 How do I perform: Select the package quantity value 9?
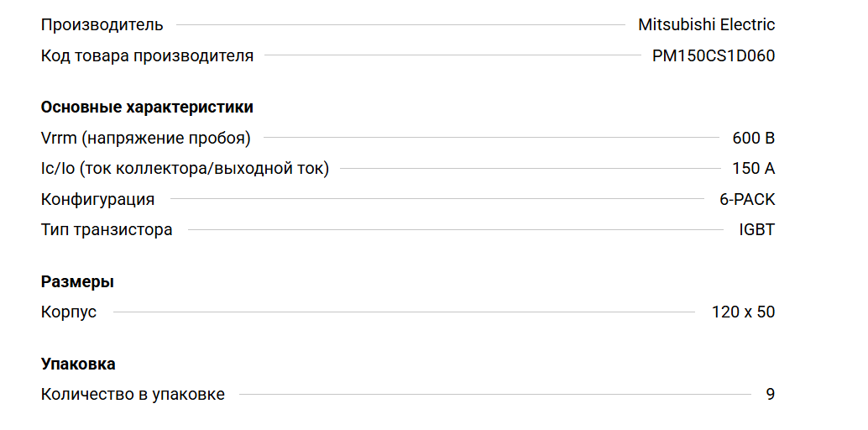pyautogui.click(x=770, y=395)
